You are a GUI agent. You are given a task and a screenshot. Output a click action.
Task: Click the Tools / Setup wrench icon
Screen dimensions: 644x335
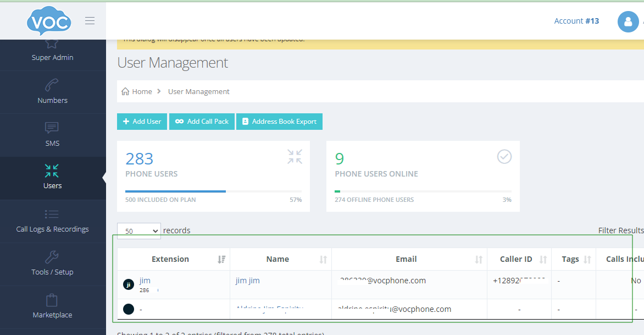pyautogui.click(x=52, y=257)
